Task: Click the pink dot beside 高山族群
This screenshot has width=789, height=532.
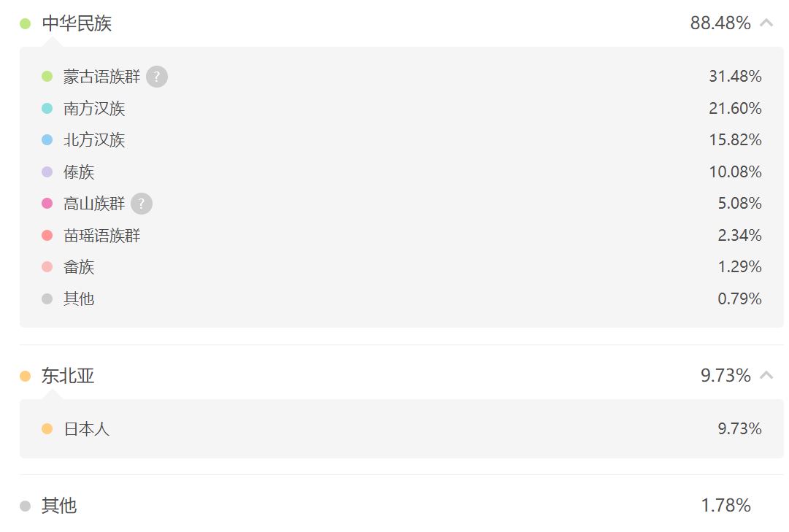Action: (47, 204)
